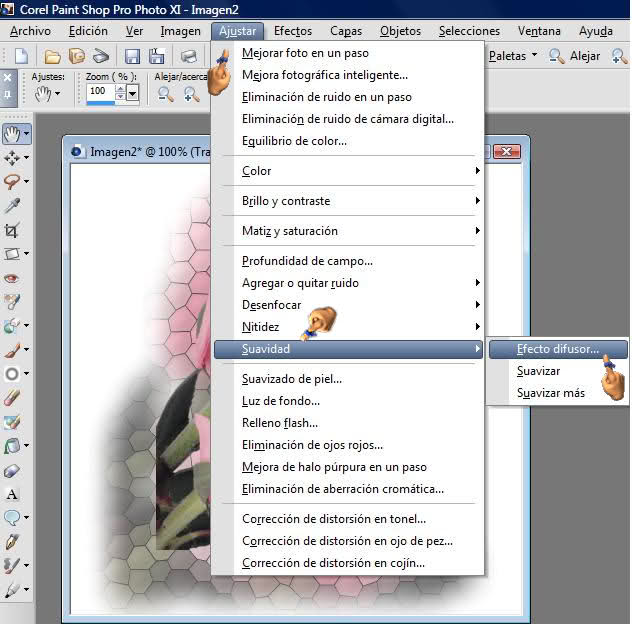Open the Paletas dropdown
The height and width of the screenshot is (625, 632).
[513, 56]
